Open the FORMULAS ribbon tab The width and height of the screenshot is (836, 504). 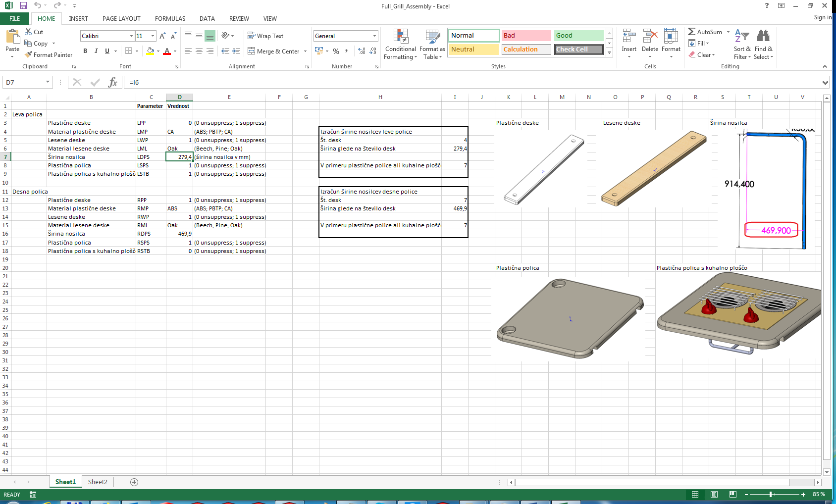coord(170,19)
